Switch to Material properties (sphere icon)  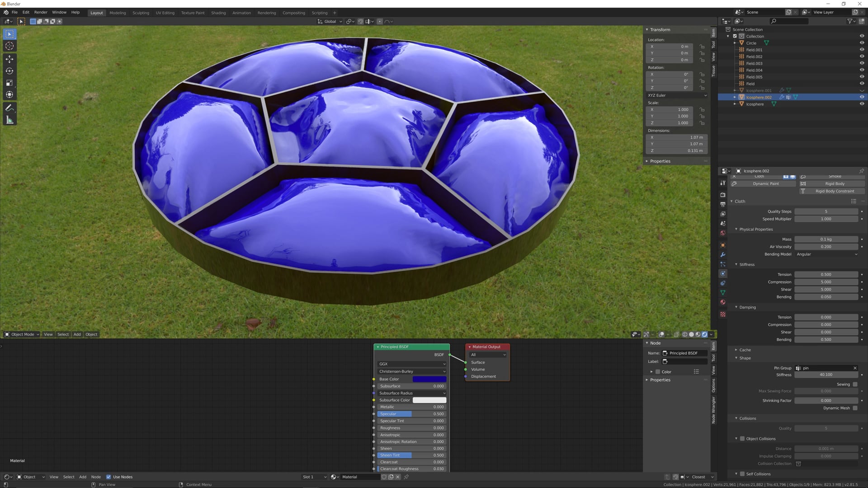click(722, 302)
